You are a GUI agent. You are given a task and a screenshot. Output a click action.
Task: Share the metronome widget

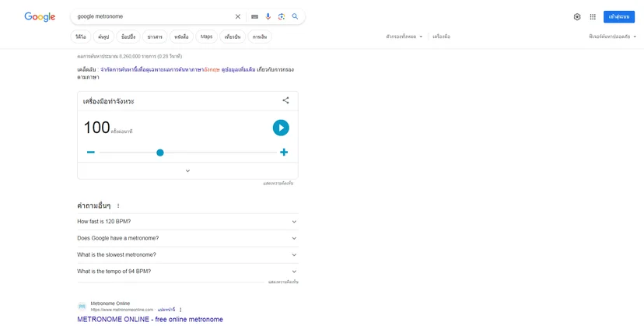click(286, 100)
